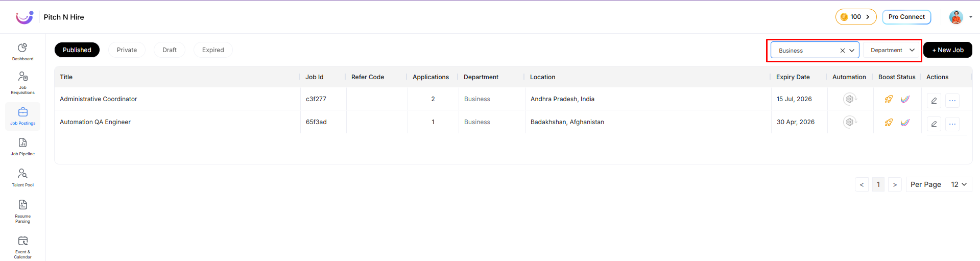Click the Job Id column header

pos(315,77)
